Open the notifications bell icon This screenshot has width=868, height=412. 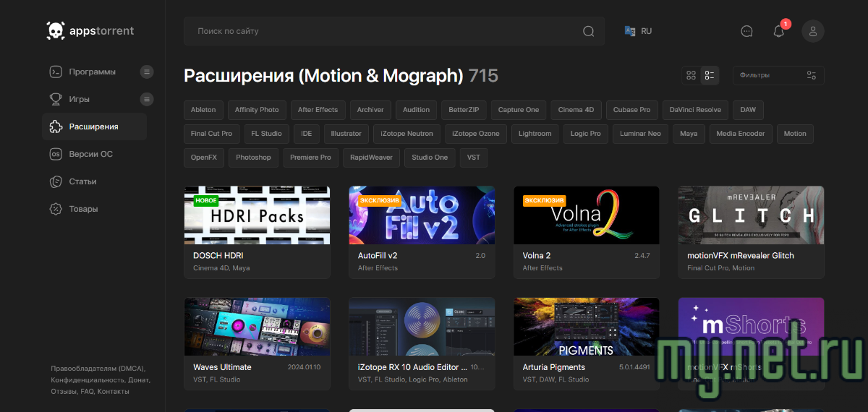pyautogui.click(x=779, y=31)
